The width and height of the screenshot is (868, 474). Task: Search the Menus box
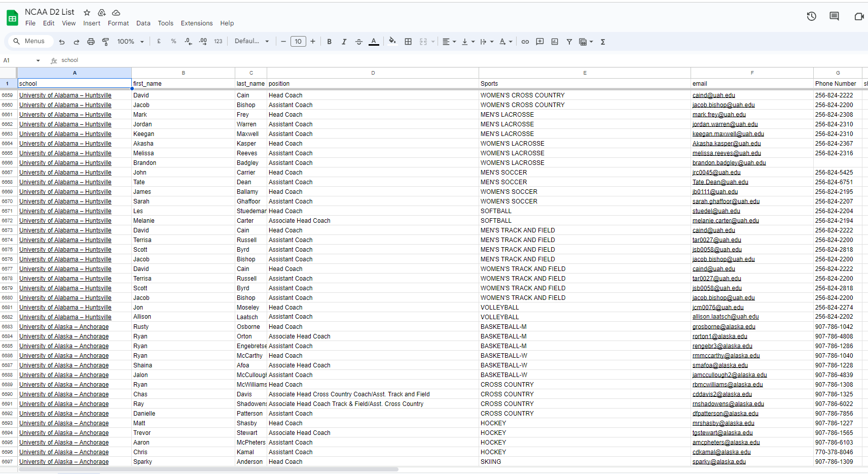pyautogui.click(x=30, y=41)
